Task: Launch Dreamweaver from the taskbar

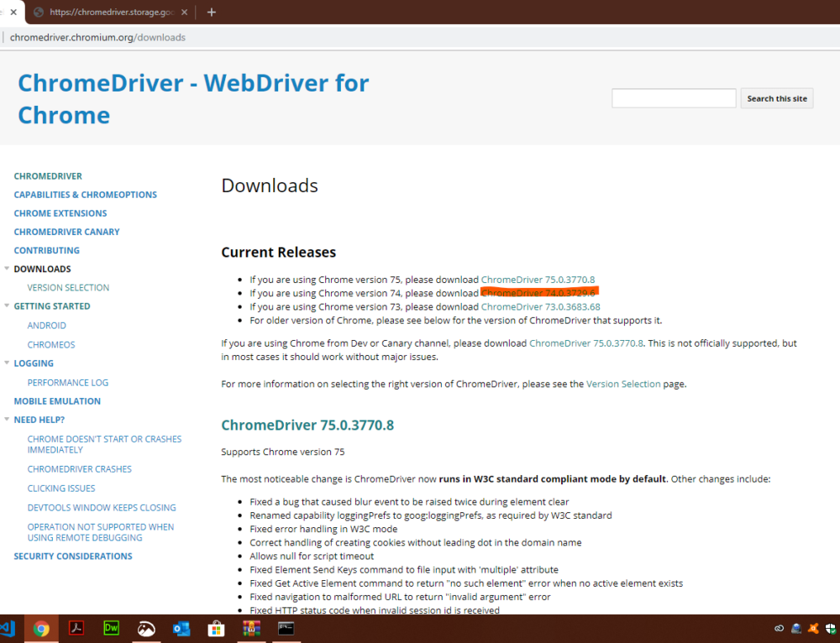Action: 111,628
